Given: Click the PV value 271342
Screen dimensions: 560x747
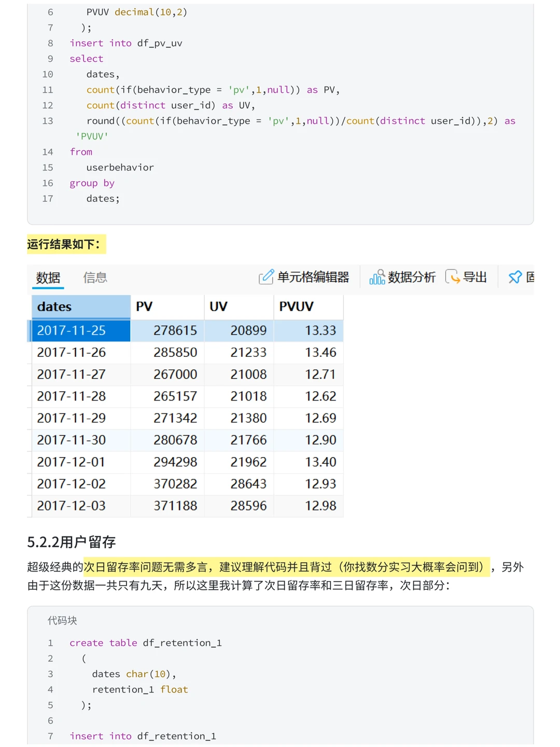Looking at the screenshot, I should click(x=167, y=418).
